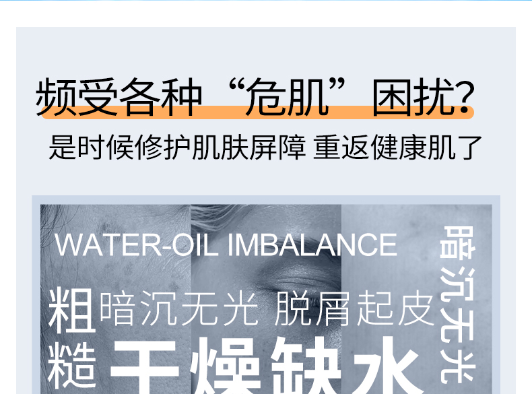Click the 频受各种 words in the headline
The width and height of the screenshot is (532, 394).
(x=119, y=97)
